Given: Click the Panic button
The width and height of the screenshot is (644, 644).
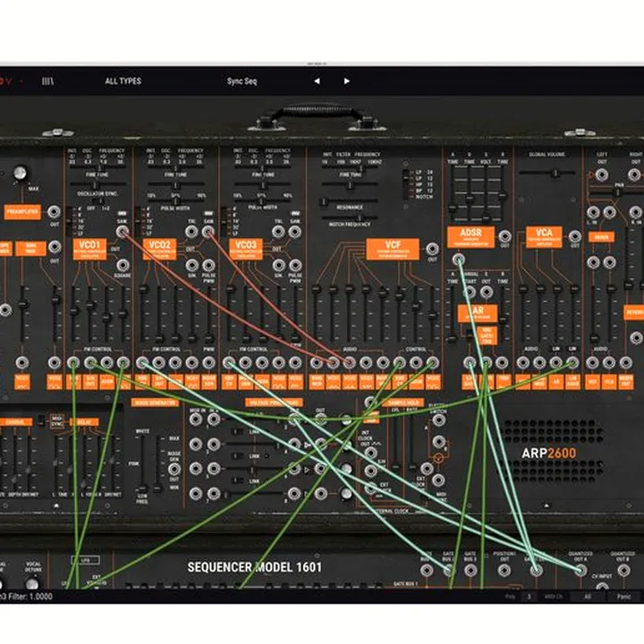Looking at the screenshot, I should [x=623, y=597].
